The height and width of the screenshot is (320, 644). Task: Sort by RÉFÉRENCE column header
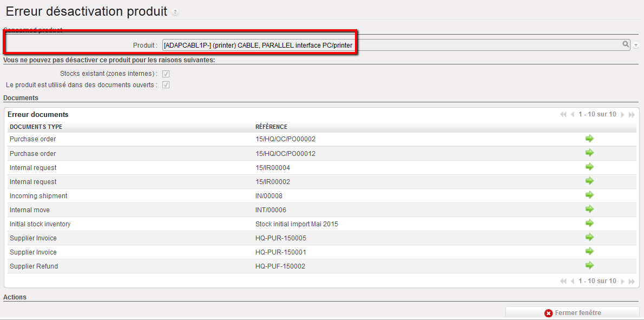(x=271, y=127)
